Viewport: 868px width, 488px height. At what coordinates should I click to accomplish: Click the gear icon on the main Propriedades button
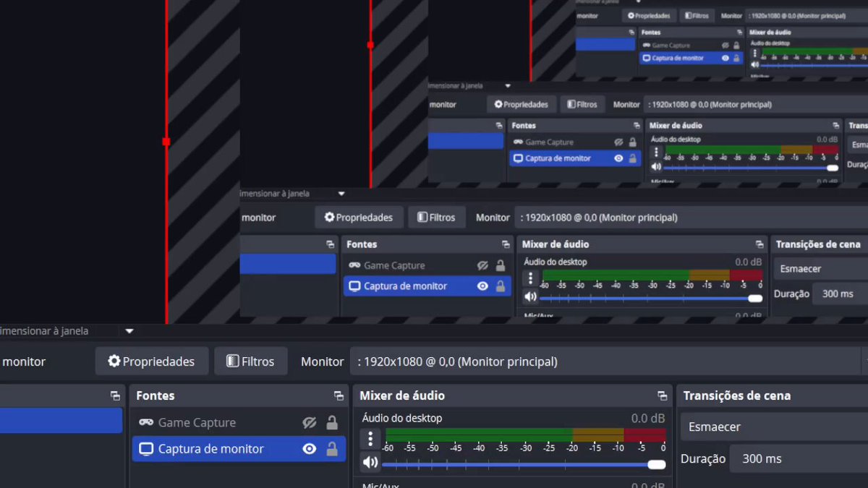click(114, 361)
